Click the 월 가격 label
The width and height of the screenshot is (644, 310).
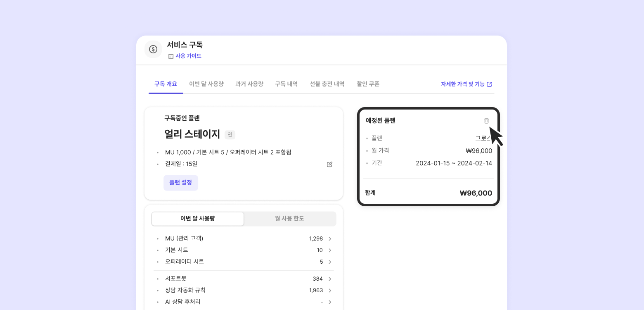pyautogui.click(x=380, y=150)
